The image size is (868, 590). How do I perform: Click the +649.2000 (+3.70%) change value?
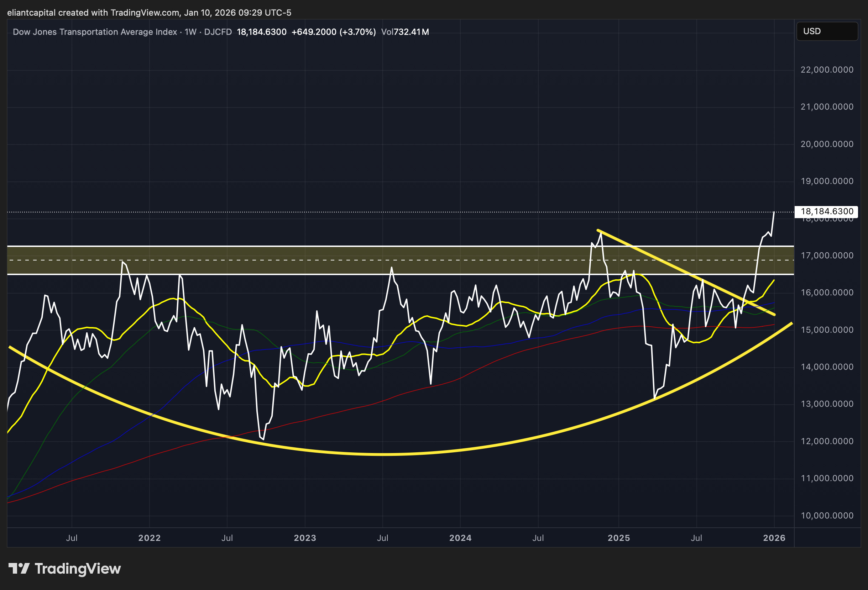(334, 32)
